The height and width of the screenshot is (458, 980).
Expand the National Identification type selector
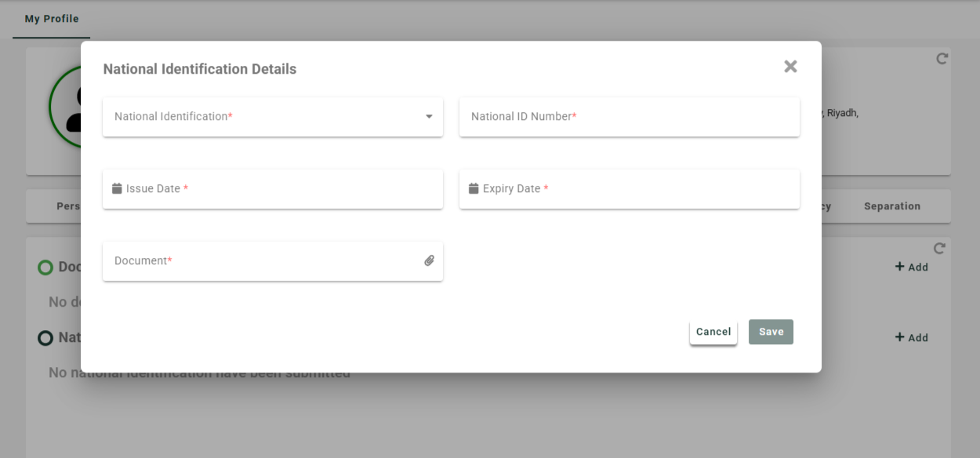tap(267, 117)
